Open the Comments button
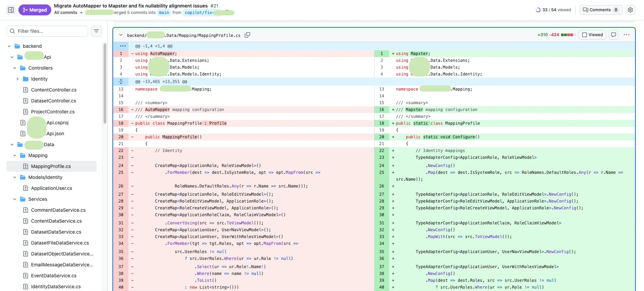Viewport: 644px width, 291px height. pyautogui.click(x=601, y=10)
